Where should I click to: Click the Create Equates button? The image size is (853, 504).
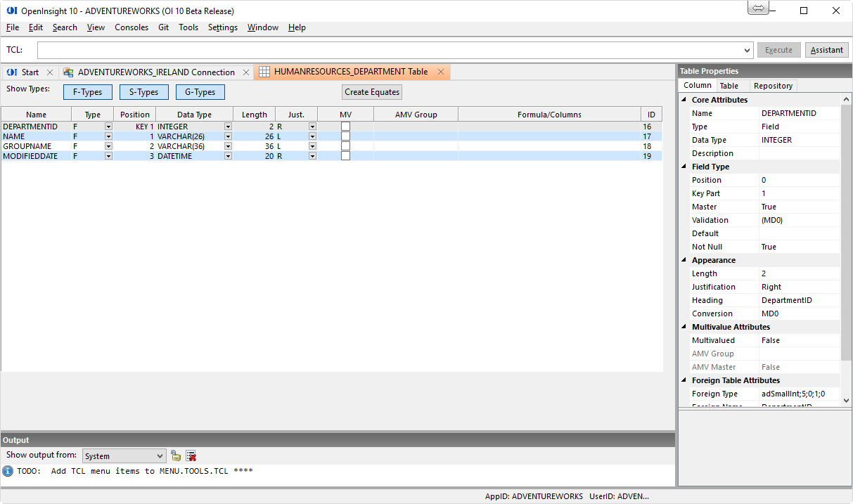pyautogui.click(x=372, y=92)
